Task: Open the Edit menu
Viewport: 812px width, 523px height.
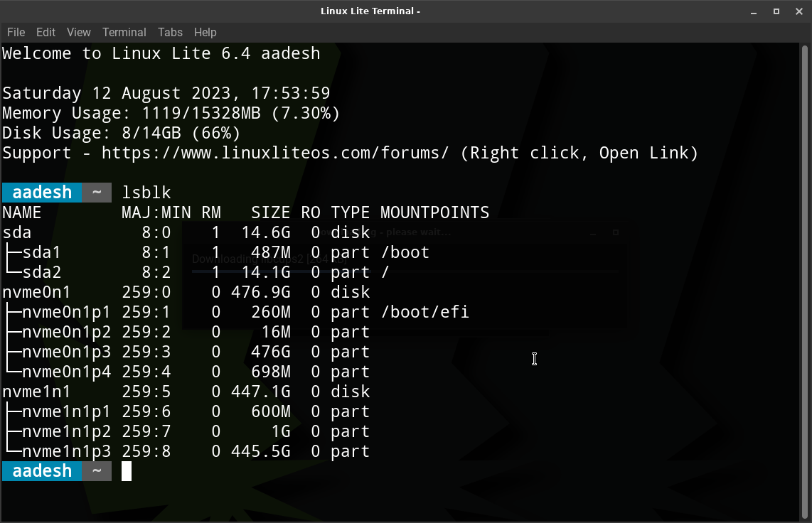Action: coord(46,32)
